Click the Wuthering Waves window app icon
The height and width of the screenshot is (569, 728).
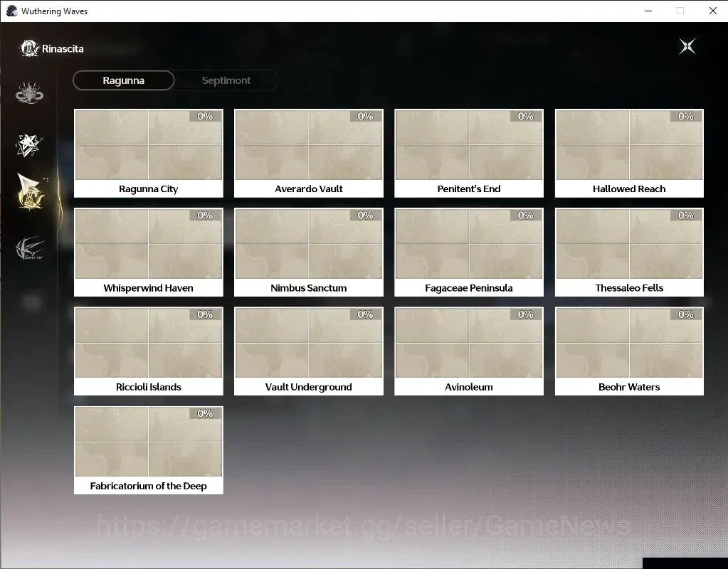point(11,11)
